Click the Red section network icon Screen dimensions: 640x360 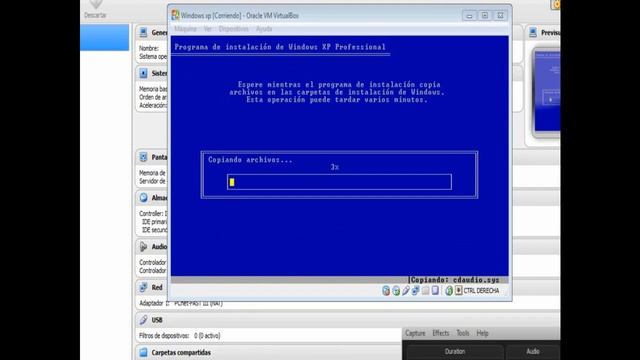(x=143, y=287)
